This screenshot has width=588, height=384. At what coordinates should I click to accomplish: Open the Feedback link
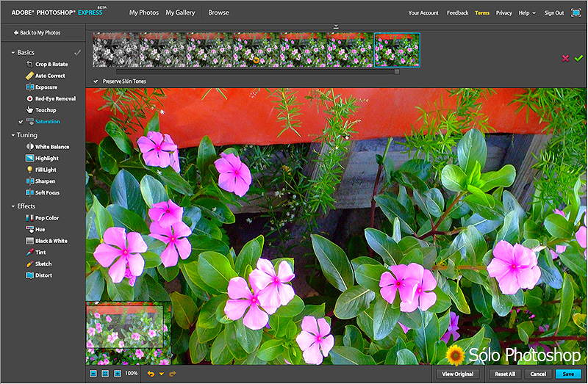pos(457,12)
